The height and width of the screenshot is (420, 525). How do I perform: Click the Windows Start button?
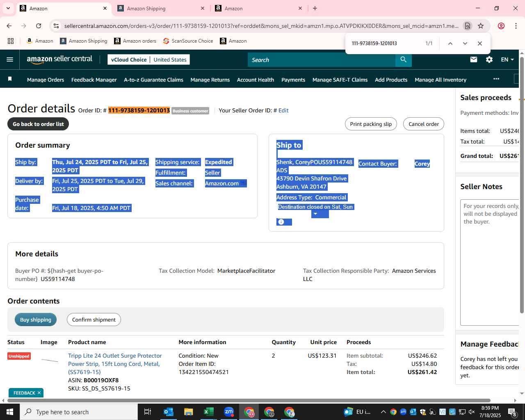click(x=10, y=412)
